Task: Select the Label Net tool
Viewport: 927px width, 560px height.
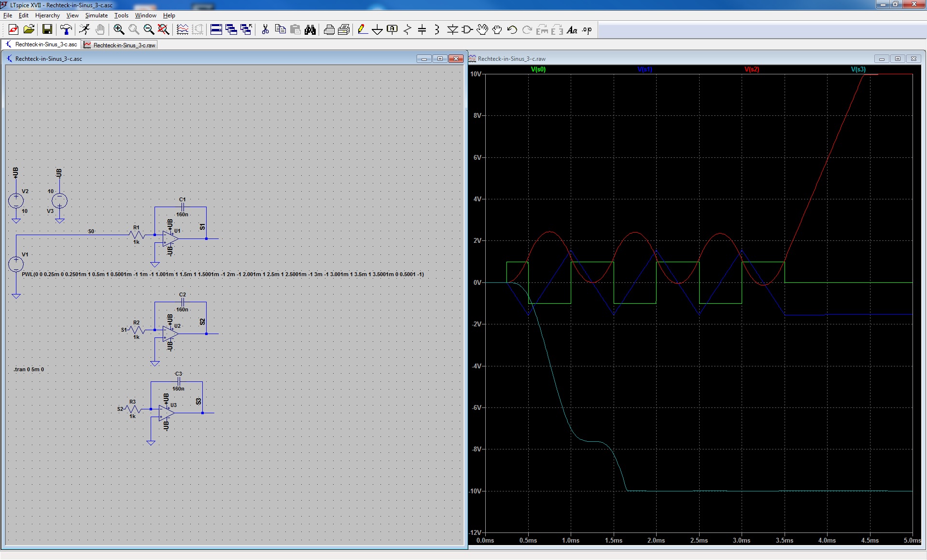Action: pos(392,30)
